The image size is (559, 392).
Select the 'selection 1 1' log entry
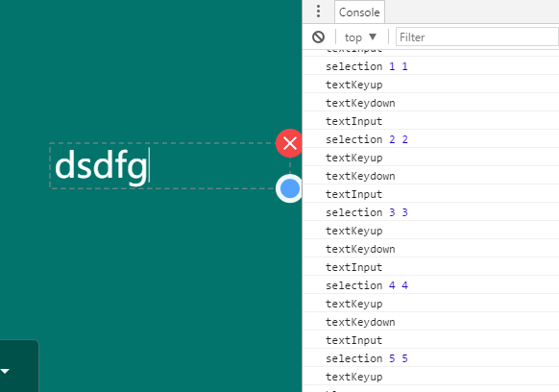tap(430, 66)
